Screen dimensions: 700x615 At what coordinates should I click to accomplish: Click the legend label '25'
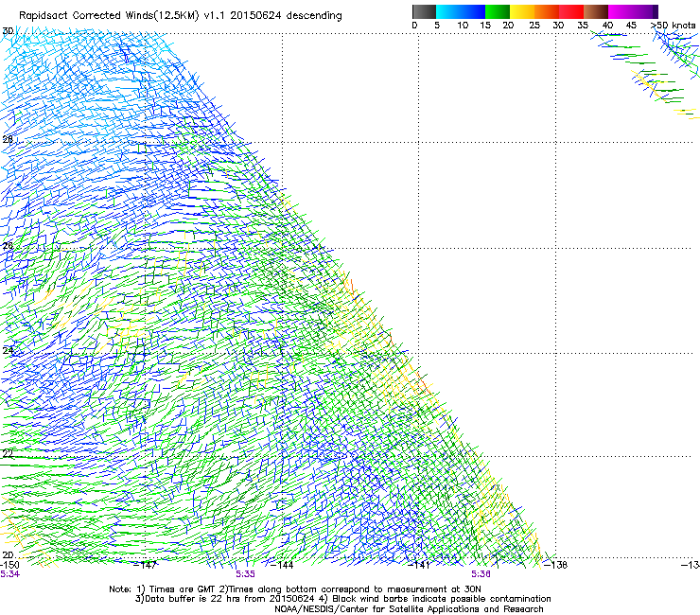pos(534,26)
